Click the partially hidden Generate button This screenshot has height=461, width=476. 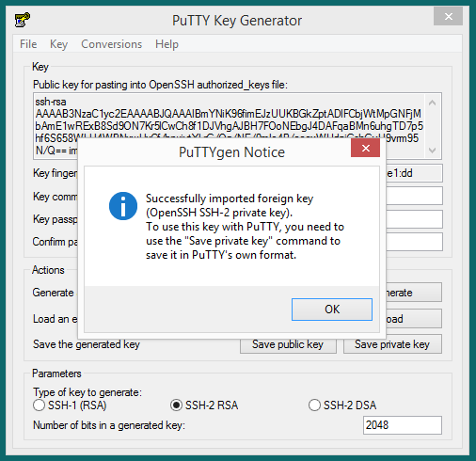pyautogui.click(x=414, y=293)
